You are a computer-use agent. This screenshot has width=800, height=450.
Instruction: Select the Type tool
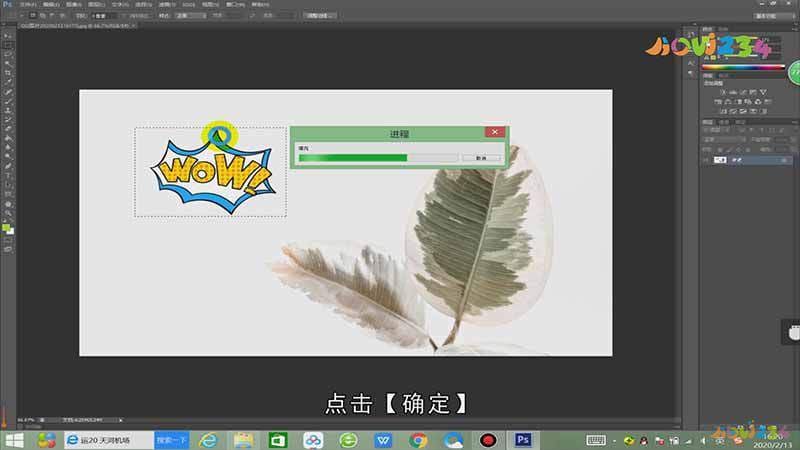pyautogui.click(x=8, y=176)
